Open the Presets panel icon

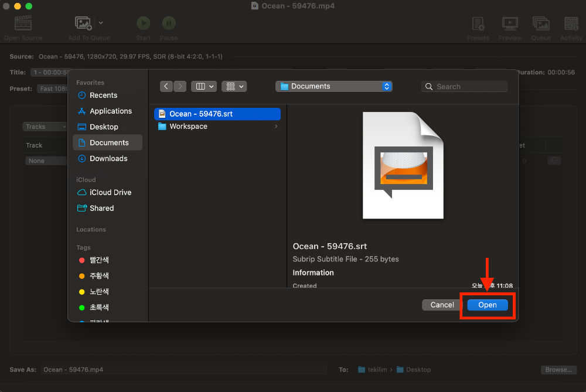click(x=478, y=23)
